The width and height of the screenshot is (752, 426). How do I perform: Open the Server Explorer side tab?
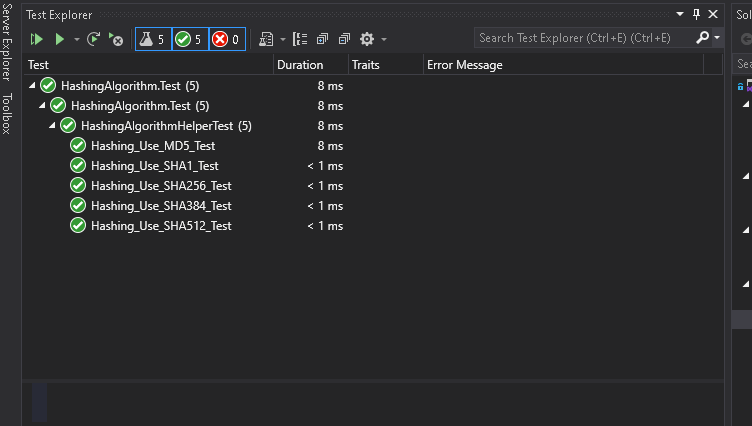(x=7, y=46)
